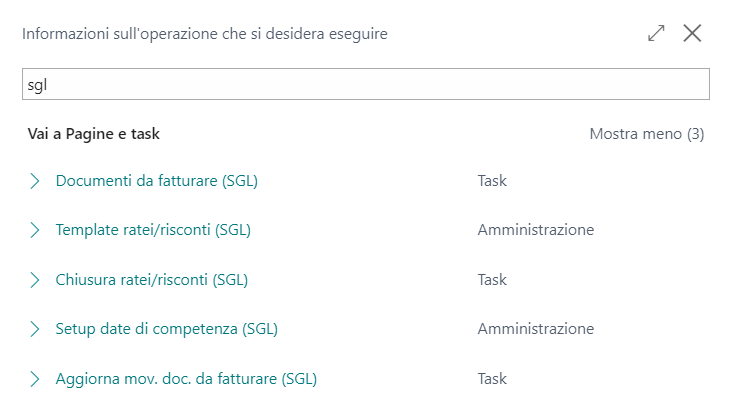Open 'Setup date di competenza (SGL)'
Viewport: 735px width, 407px height.
[167, 329]
